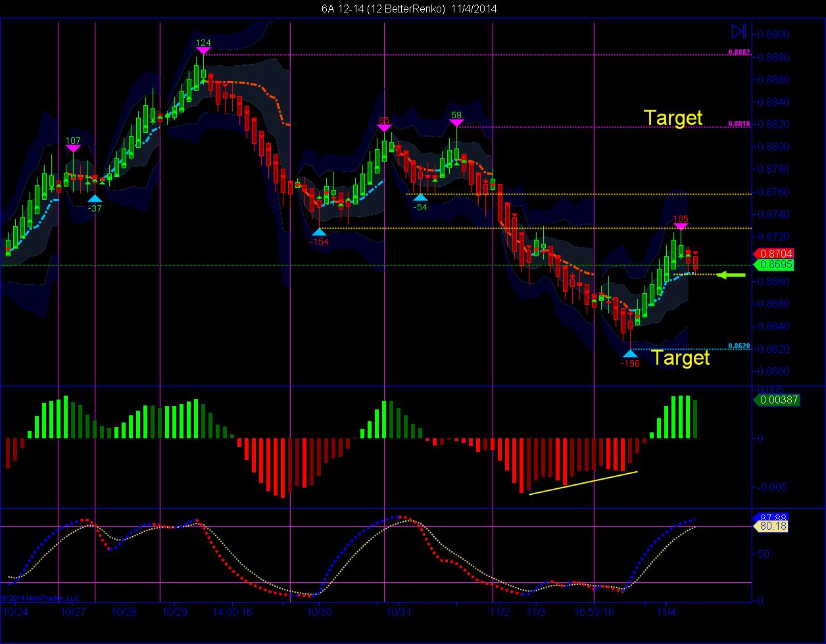Select the blue swing-low triangle labeled -198
The image size is (826, 644).
(630, 354)
